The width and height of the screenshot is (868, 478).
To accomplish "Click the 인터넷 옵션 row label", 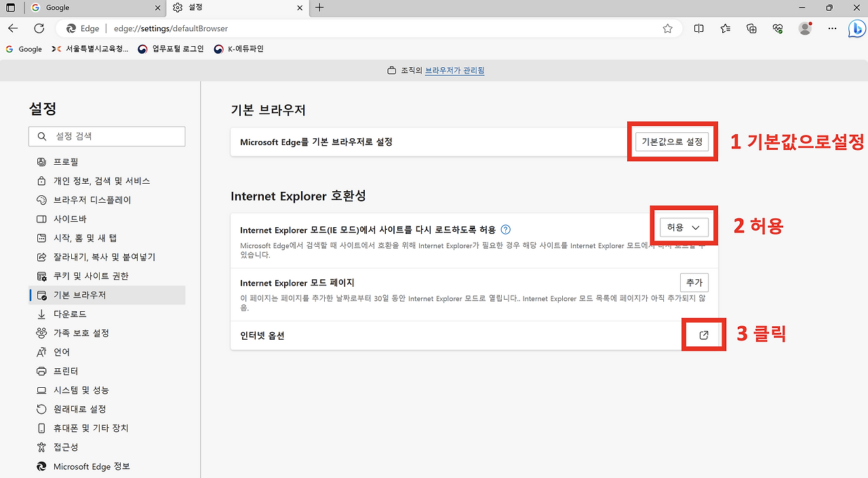I will coord(262,335).
